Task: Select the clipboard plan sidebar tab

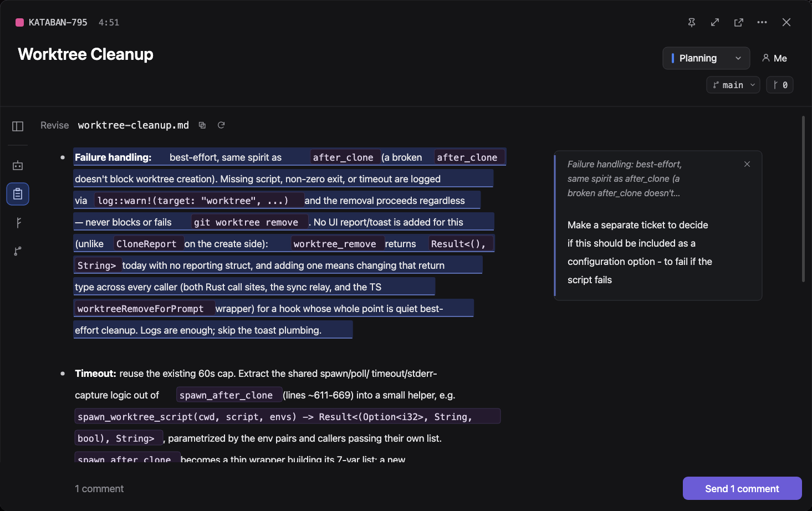Action: point(18,194)
